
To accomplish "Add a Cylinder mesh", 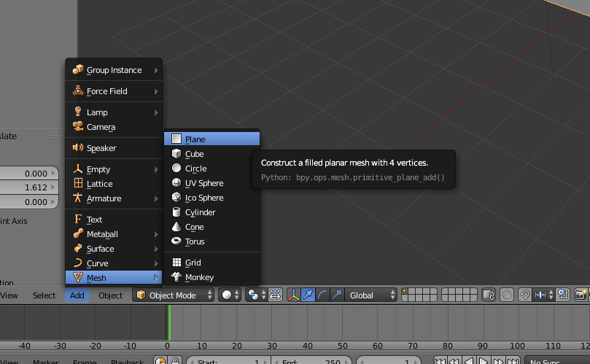I will pyautogui.click(x=211, y=212).
